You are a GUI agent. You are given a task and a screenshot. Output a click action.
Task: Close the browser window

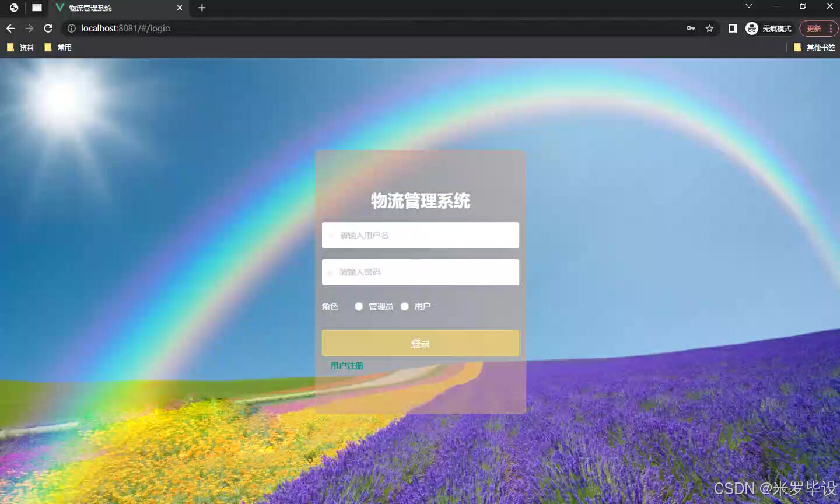point(829,6)
